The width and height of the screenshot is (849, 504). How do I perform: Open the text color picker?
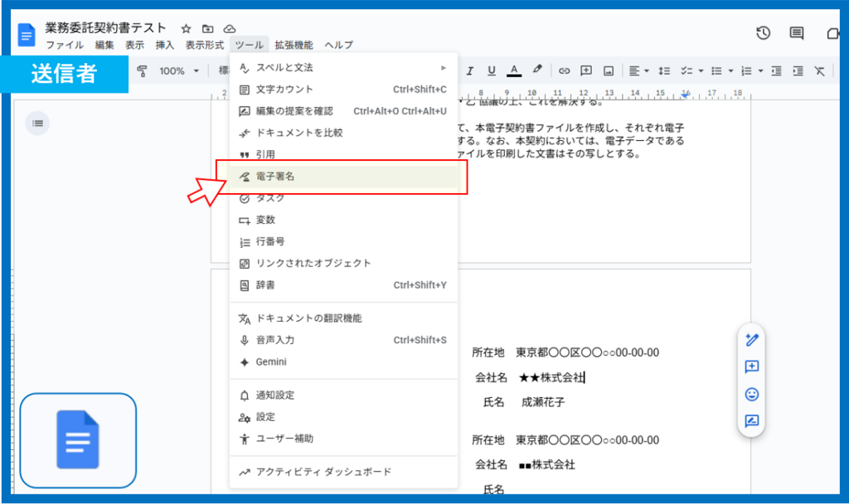pyautogui.click(x=514, y=70)
